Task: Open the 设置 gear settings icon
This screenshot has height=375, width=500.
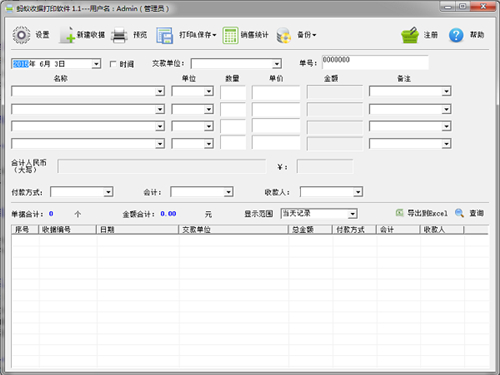Action: (x=21, y=35)
